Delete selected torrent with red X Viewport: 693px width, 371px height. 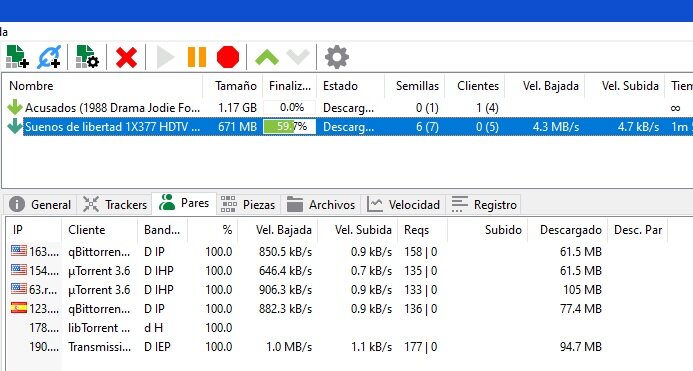click(126, 57)
